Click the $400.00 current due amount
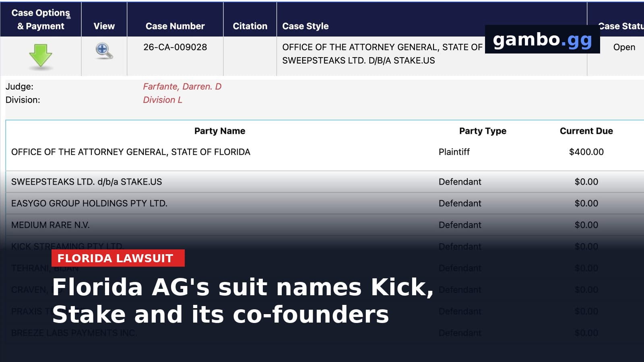644x362 pixels. (x=586, y=152)
